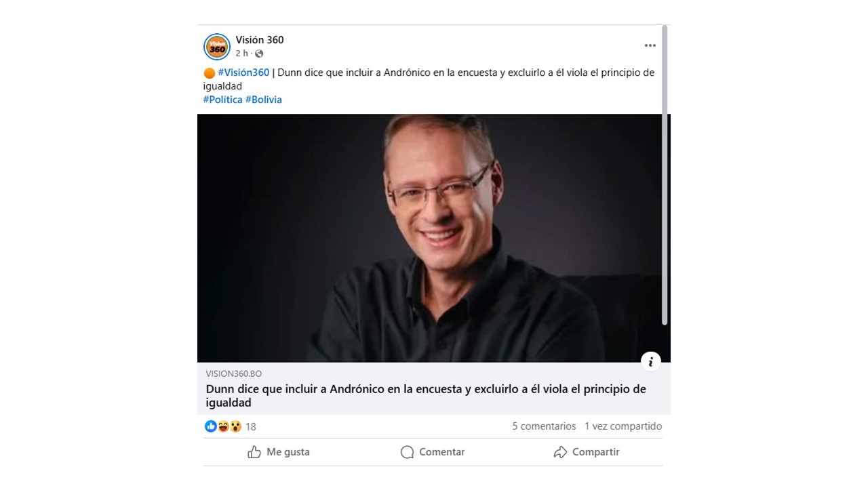The height and width of the screenshot is (488, 868).
Task: Click the #Visión360 hashtag
Action: pos(243,73)
